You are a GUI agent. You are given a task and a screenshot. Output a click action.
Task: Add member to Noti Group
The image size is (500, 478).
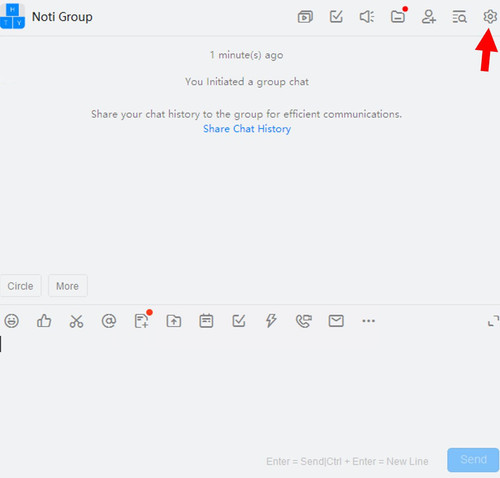coord(429,17)
